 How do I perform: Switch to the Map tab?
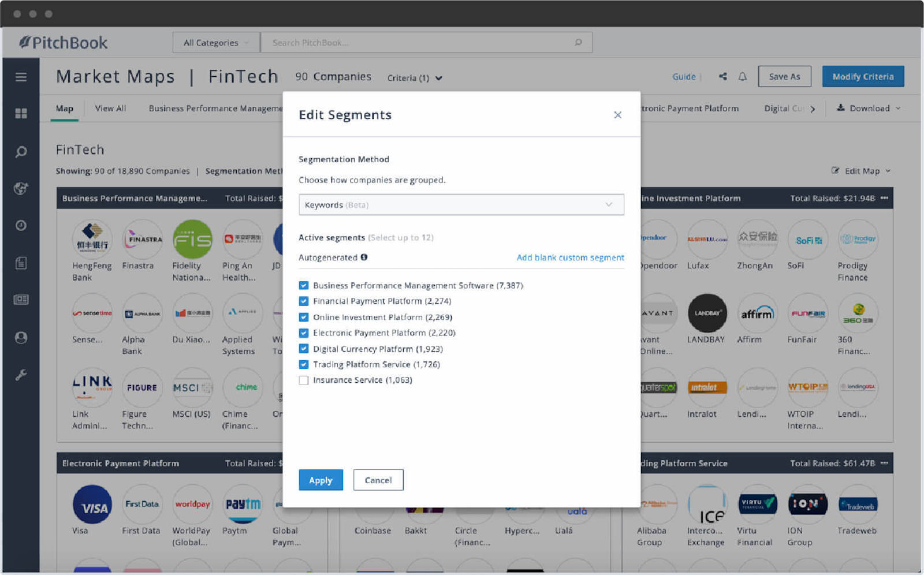(x=65, y=108)
